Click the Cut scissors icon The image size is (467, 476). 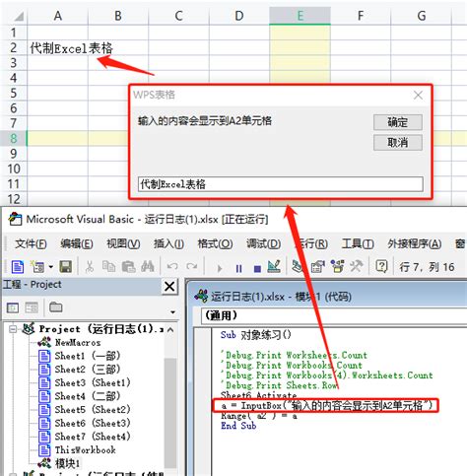tap(89, 267)
